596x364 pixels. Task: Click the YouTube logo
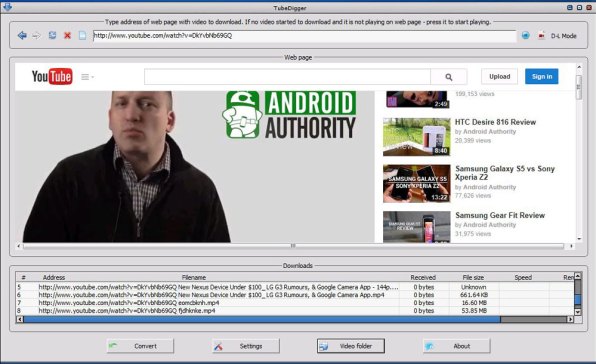(x=52, y=76)
